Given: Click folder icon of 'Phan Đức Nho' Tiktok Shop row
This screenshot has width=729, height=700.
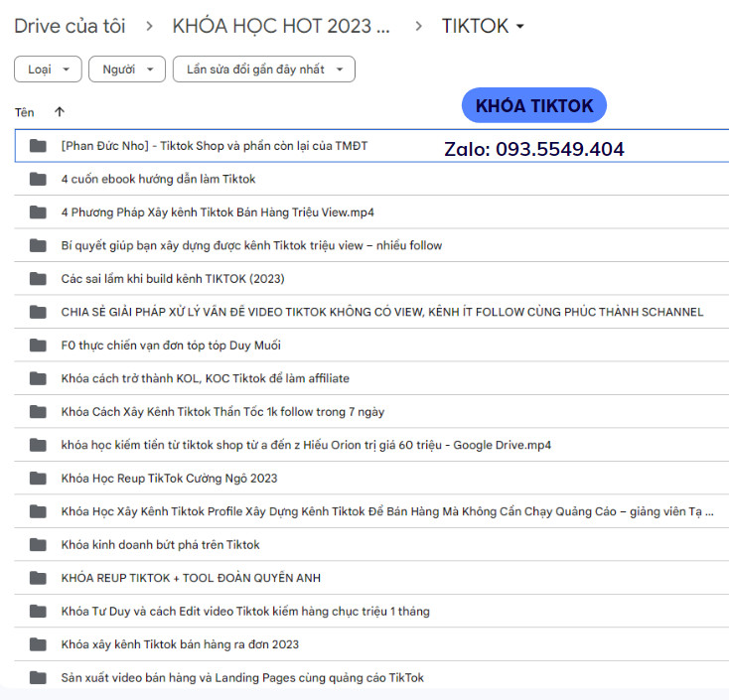Looking at the screenshot, I should pyautogui.click(x=38, y=146).
